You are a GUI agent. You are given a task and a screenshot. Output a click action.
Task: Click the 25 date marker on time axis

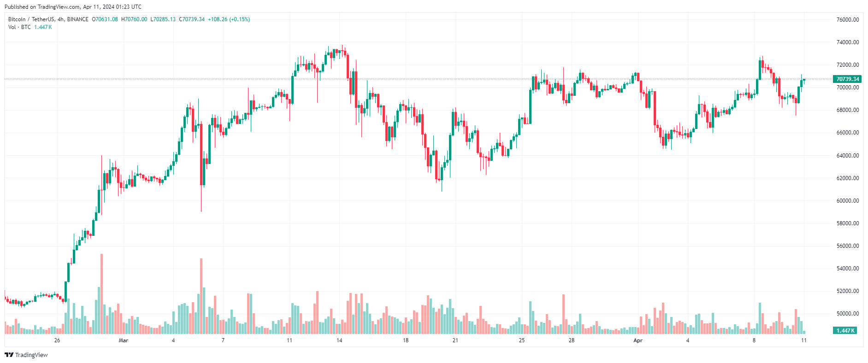click(522, 340)
